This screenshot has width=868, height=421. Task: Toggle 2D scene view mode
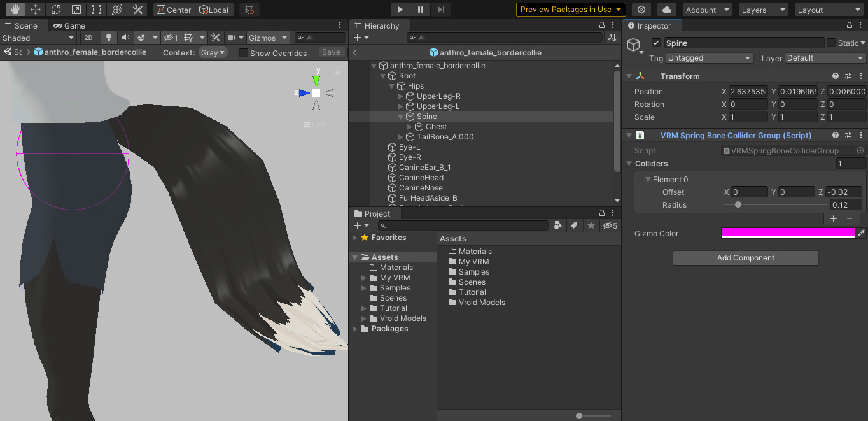(88, 38)
